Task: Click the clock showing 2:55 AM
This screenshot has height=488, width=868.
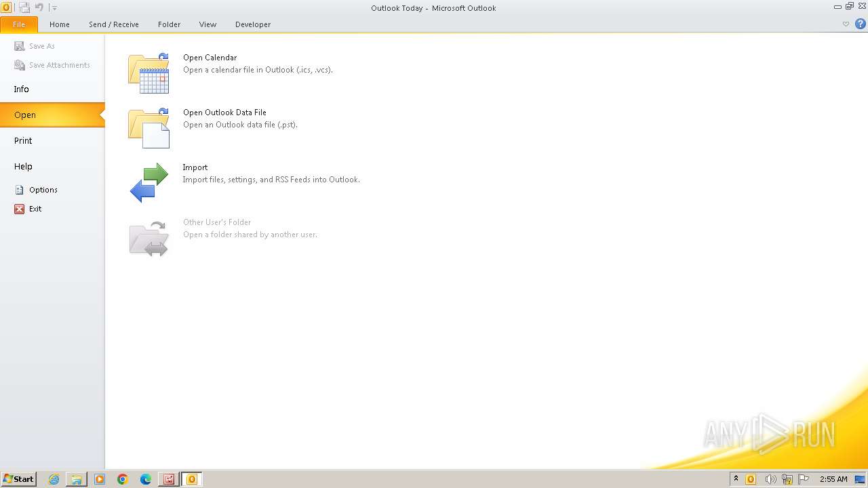Action: pos(833,479)
